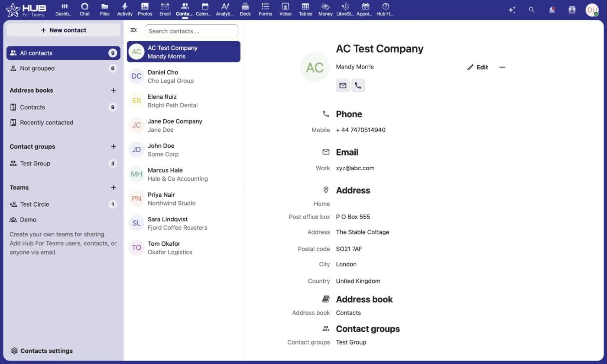Image resolution: width=607 pixels, height=364 pixels.
Task: Click the AI assistant sparkle icon
Action: (x=512, y=10)
